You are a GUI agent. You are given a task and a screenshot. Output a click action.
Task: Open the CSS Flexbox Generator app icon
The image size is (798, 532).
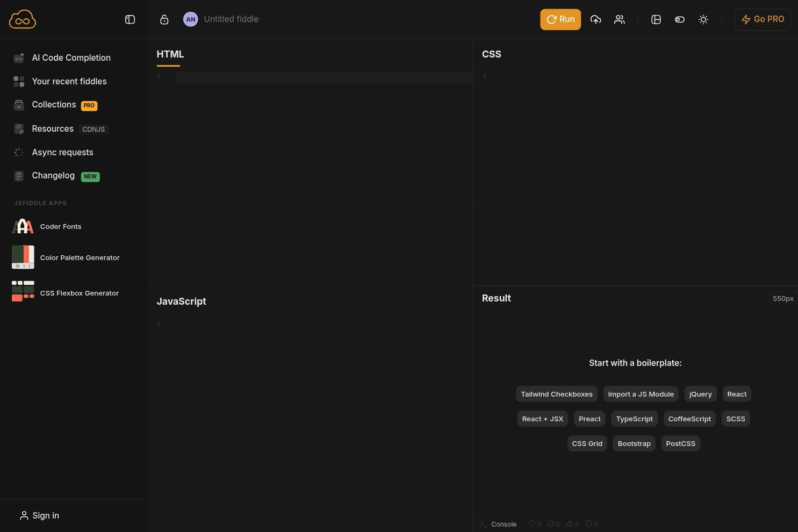point(23,291)
